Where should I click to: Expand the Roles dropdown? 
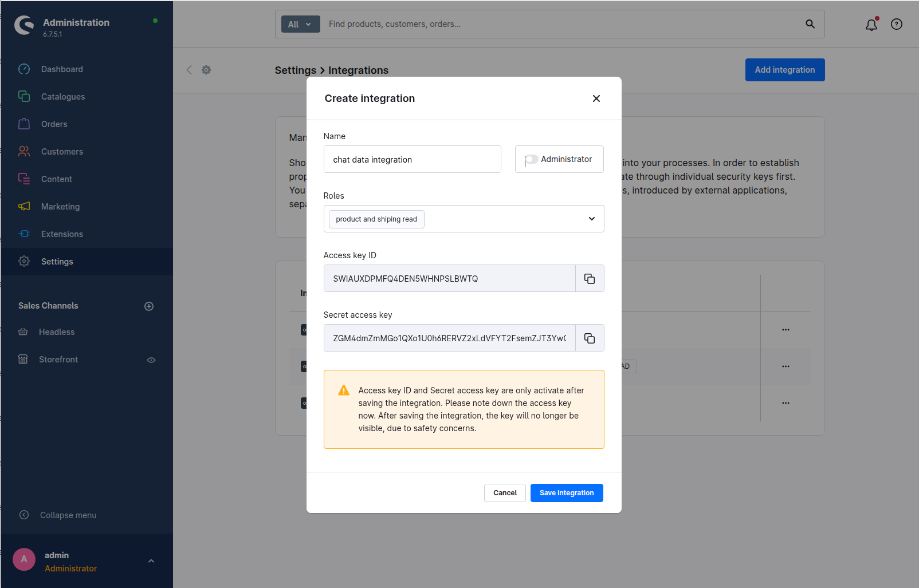(591, 219)
